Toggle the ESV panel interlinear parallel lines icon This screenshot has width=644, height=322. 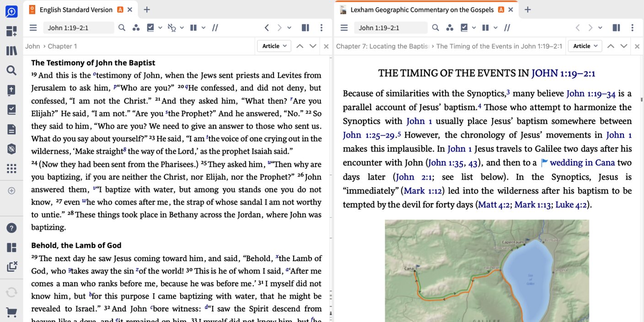(x=215, y=28)
